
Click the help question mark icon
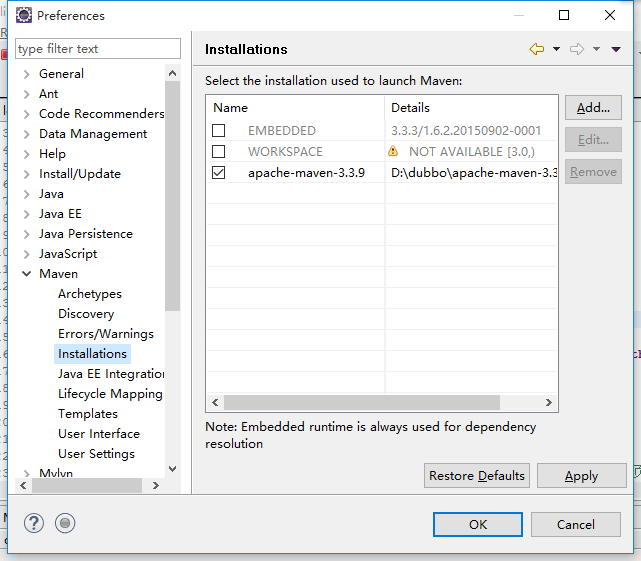coord(34,523)
